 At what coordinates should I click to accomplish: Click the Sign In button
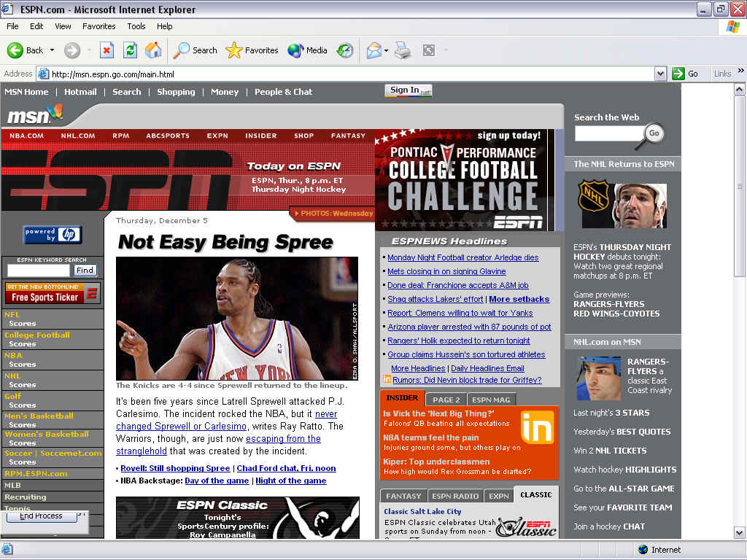click(x=408, y=90)
